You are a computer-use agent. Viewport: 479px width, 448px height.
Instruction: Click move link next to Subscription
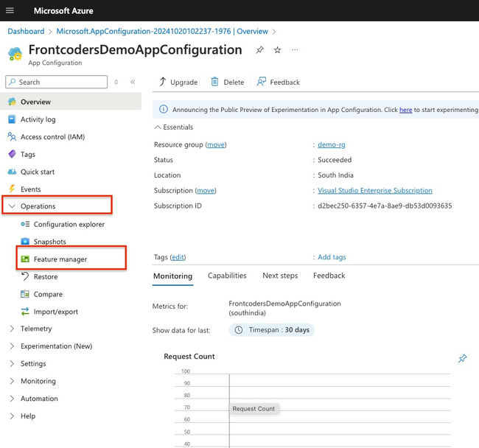click(x=206, y=190)
